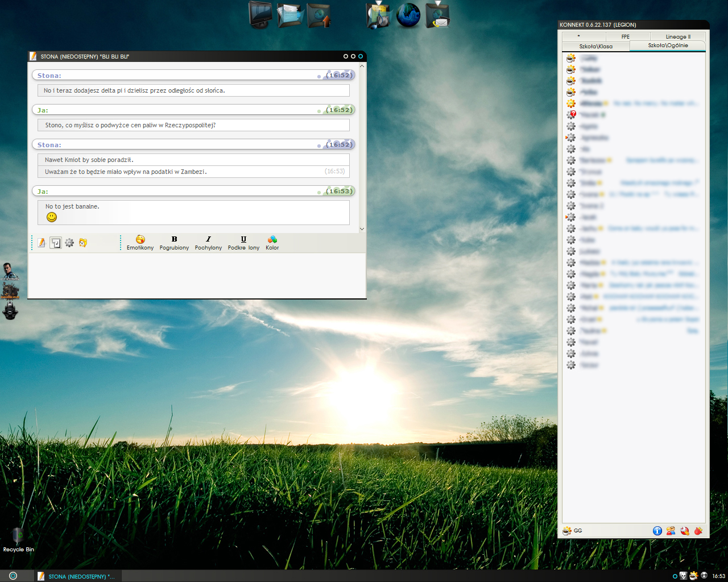Switch to the Lineage II contacts tab
Image resolution: width=728 pixels, height=582 pixels.
click(x=678, y=36)
